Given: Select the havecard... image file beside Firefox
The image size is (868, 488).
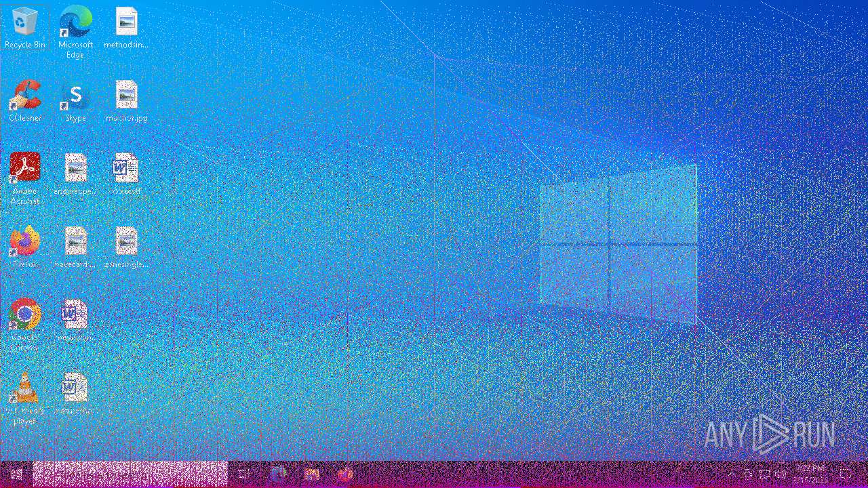Looking at the screenshot, I should pos(75,247).
